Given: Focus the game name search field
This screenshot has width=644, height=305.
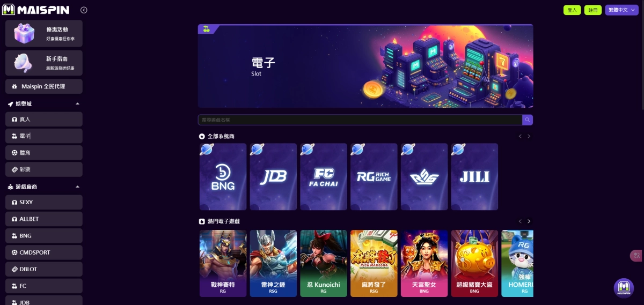Looking at the screenshot, I should (360, 120).
